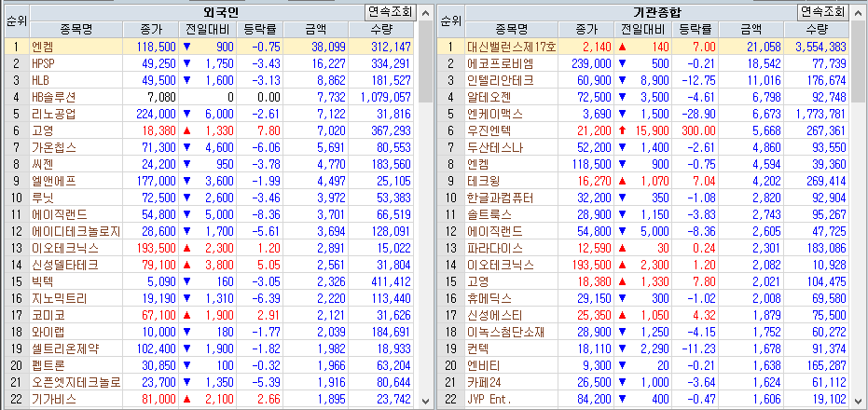Select 이오테크닉스 in 외국인 list
Screen dimensions: 868x410
pyautogui.click(x=64, y=248)
